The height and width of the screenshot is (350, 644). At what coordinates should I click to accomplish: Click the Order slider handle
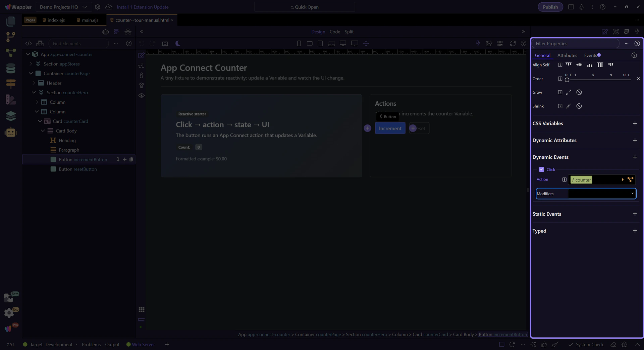pos(567,80)
